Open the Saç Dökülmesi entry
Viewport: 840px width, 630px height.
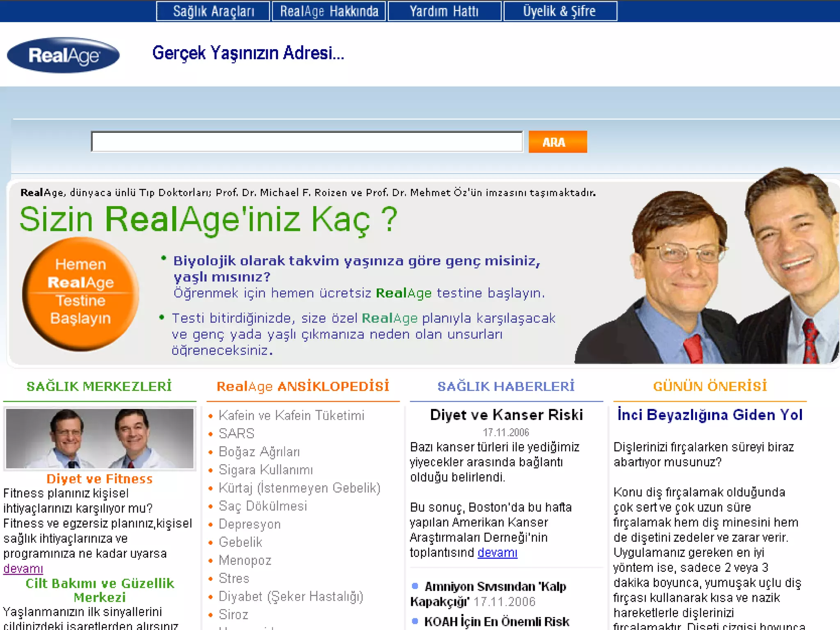tap(263, 506)
